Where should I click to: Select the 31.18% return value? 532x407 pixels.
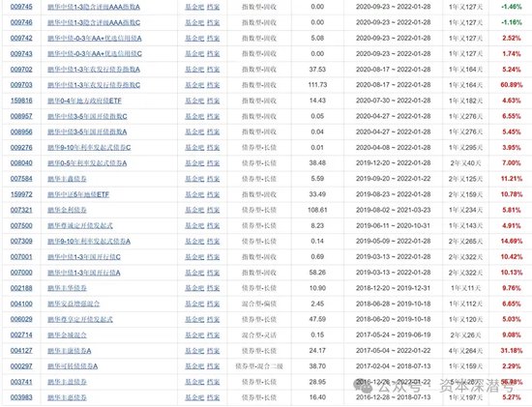click(x=512, y=350)
